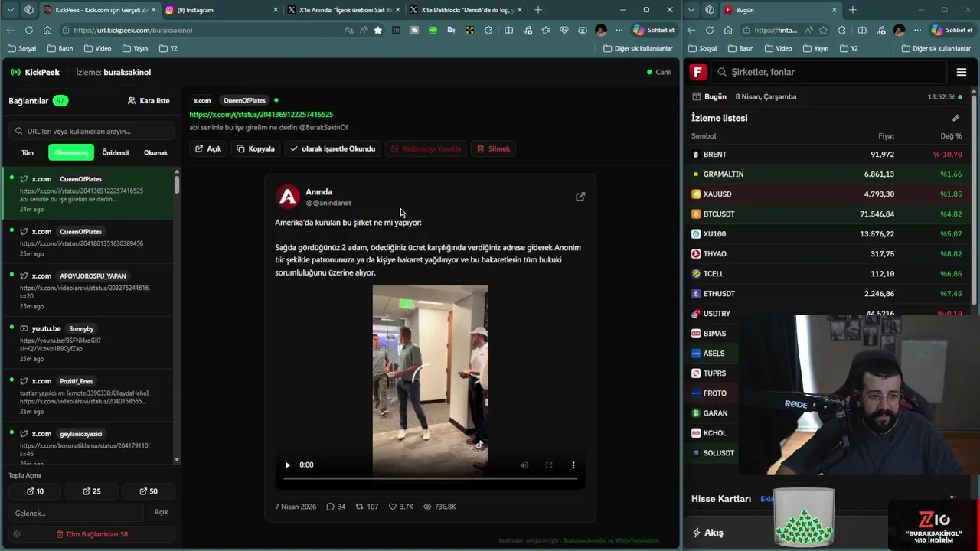Select the ETHUSDT row in watchlist
980x551 pixels.
827,293
